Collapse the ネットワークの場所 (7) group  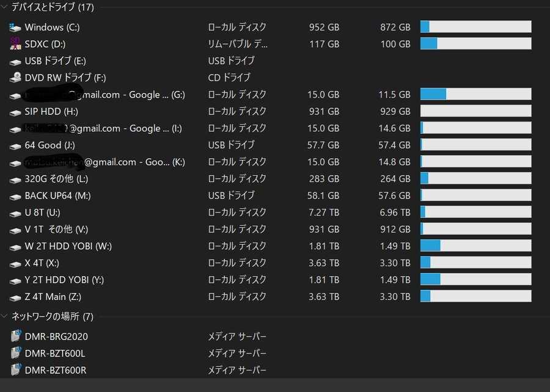5,316
